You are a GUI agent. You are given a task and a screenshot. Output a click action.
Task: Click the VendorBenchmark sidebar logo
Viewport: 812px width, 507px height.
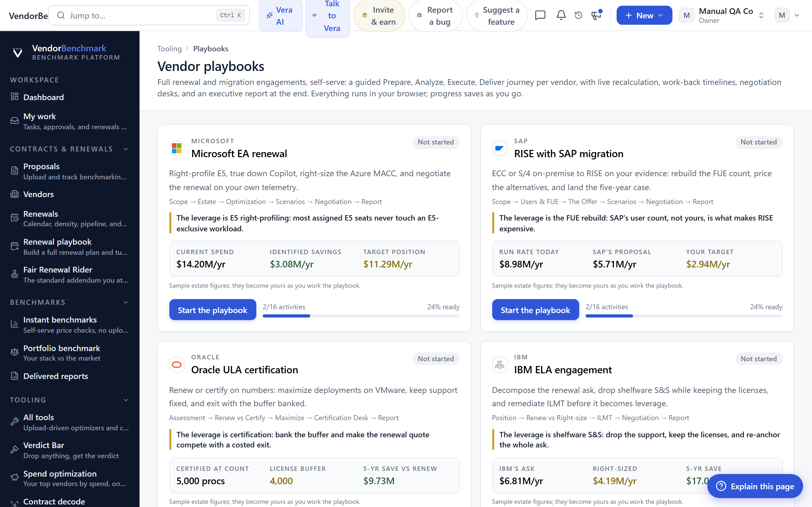click(x=17, y=53)
